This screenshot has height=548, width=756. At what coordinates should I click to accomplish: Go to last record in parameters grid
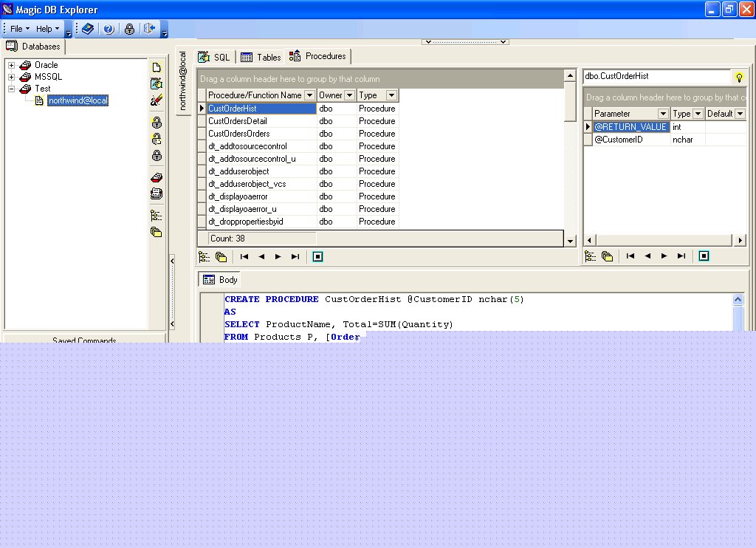(681, 256)
